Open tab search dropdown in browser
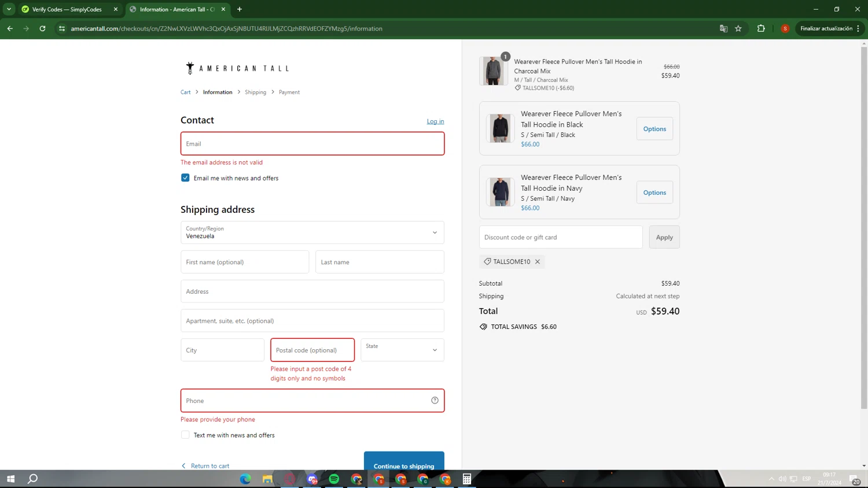868x488 pixels. point(9,9)
